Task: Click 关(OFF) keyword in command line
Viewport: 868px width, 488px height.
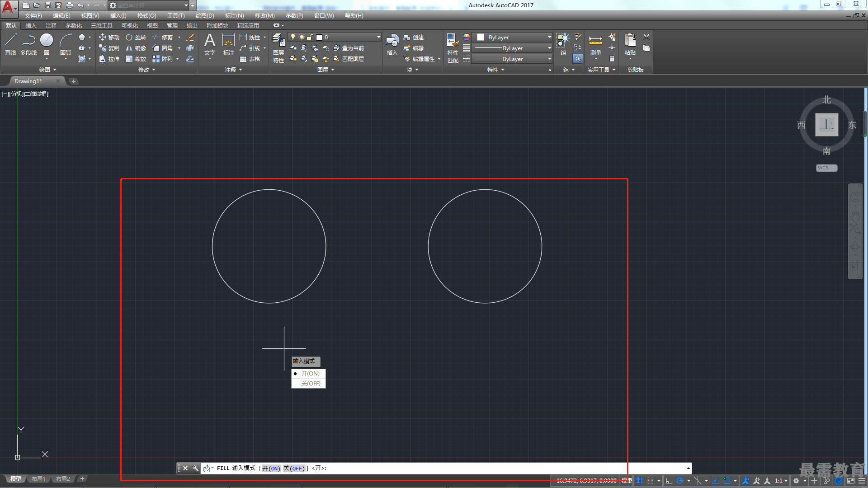Action: 294,469
